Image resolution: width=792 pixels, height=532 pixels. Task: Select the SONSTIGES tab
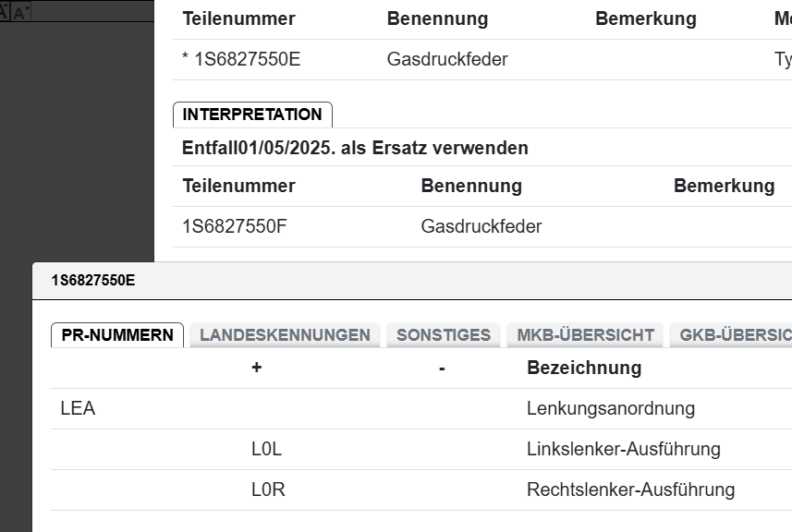[x=444, y=335]
